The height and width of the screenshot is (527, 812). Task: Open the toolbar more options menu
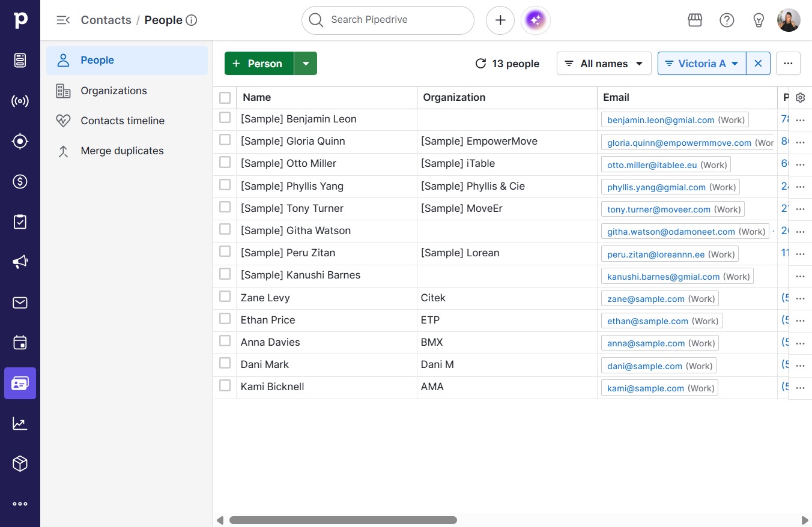pos(788,64)
